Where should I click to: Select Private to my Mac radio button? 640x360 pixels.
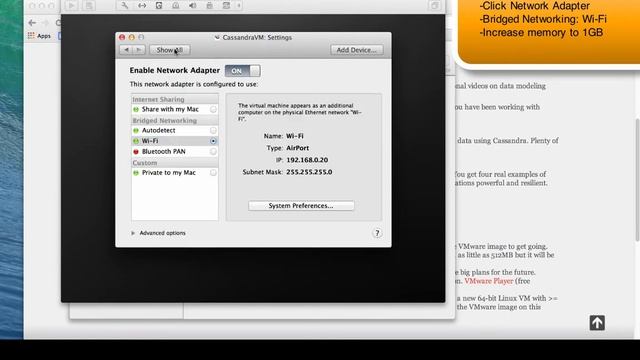[x=213, y=173]
